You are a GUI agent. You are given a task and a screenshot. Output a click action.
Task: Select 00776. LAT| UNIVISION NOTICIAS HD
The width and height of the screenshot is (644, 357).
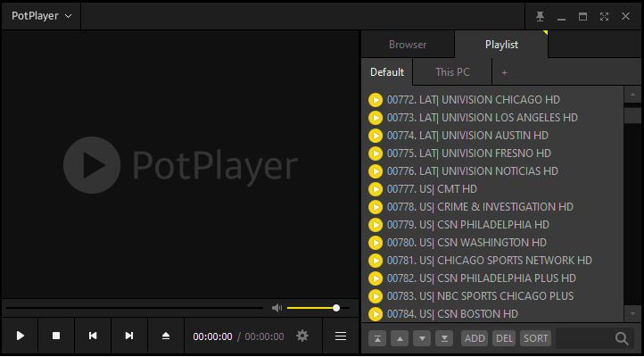473,171
